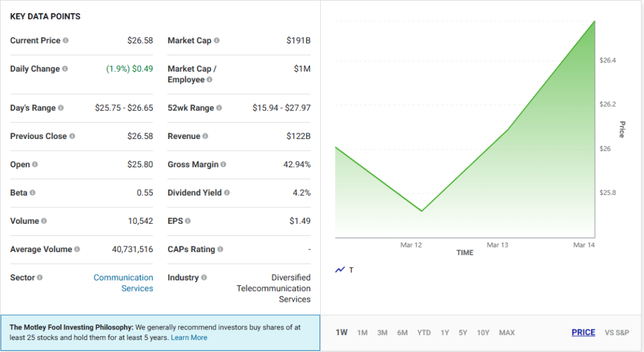Click info icon beside Daily Change
This screenshot has width=644, height=352.
click(65, 69)
